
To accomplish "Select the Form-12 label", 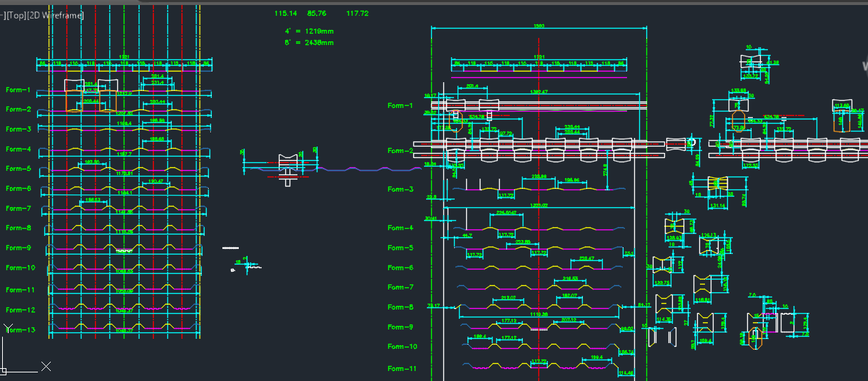I will coord(20,310).
